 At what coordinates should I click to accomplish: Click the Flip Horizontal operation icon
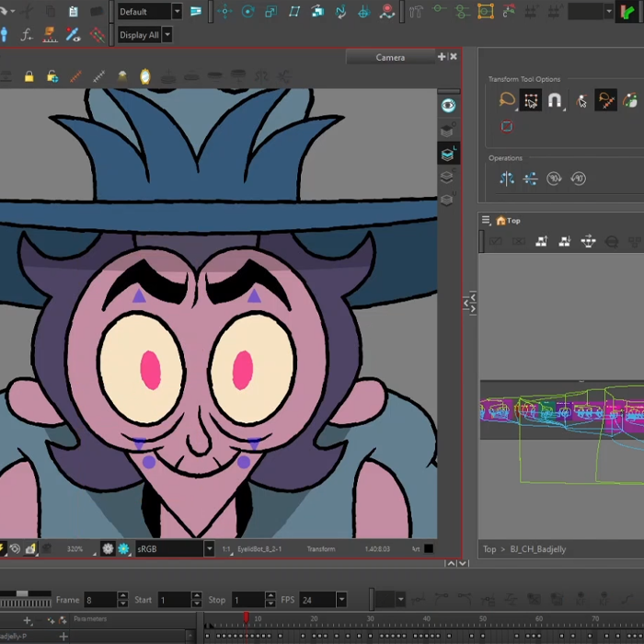click(506, 178)
